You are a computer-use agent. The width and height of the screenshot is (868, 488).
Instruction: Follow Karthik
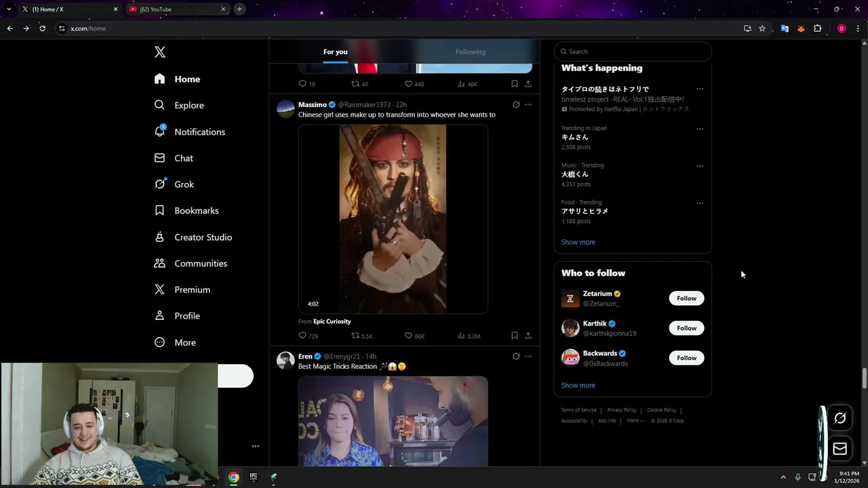point(686,328)
